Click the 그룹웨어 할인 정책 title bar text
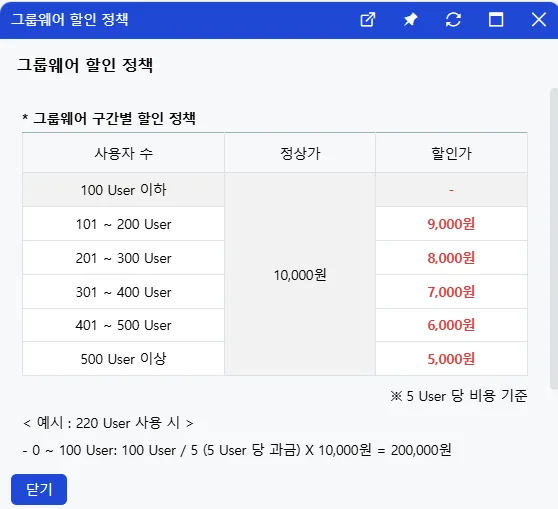The height and width of the screenshot is (509, 558). 70,19
